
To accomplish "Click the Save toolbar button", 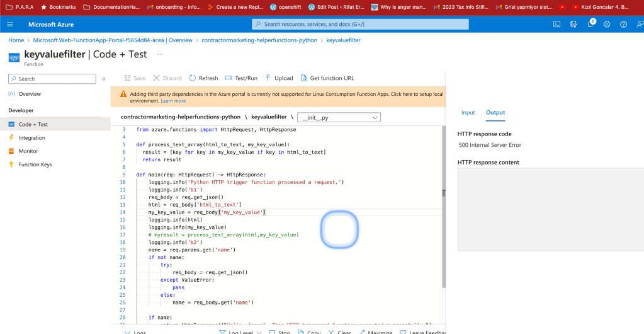I will point(135,78).
